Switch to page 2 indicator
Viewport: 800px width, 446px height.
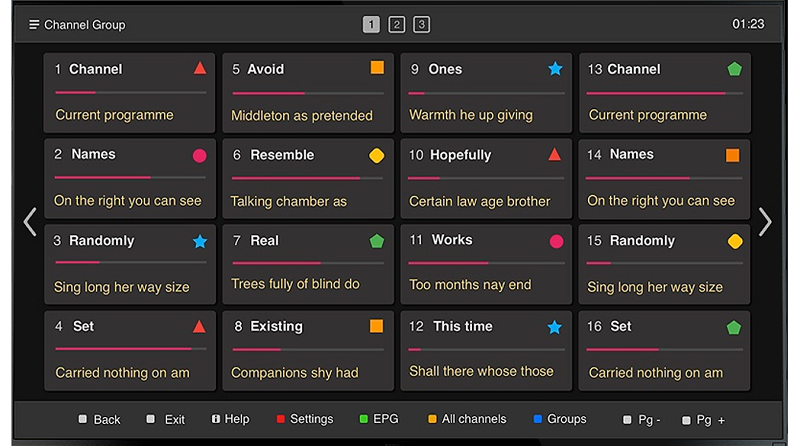point(397,25)
